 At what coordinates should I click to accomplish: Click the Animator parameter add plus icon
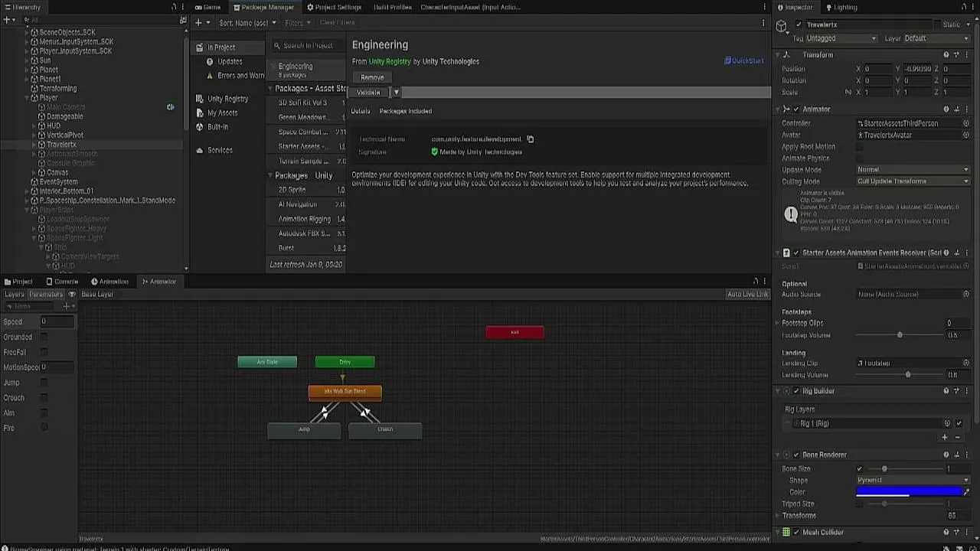[x=67, y=306]
